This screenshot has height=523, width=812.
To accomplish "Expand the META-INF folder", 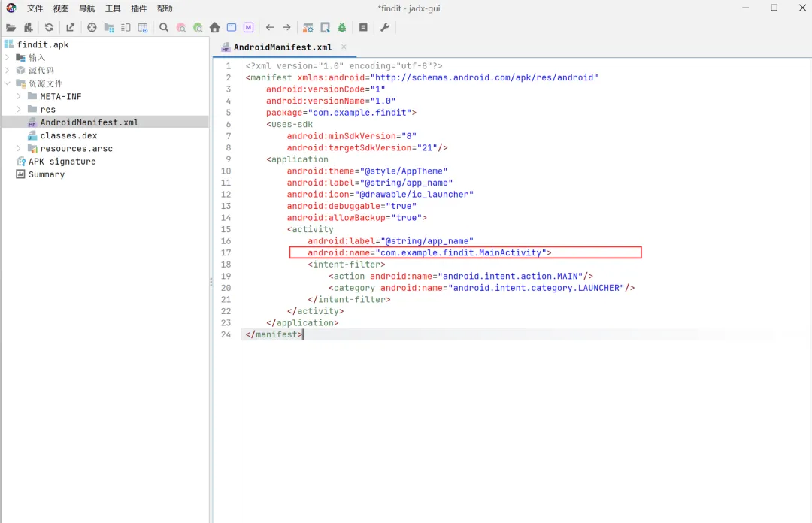I will (x=19, y=96).
